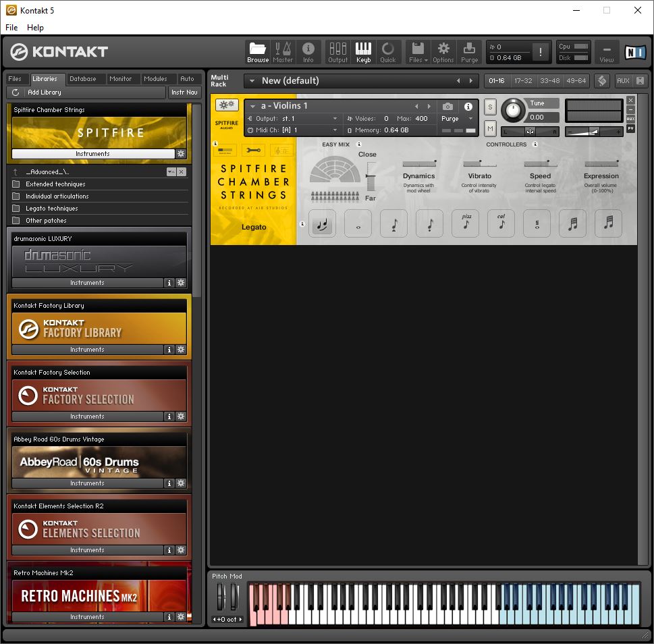This screenshot has width=654, height=644.
Task: Click the Native Instruments NI logo
Action: click(635, 52)
